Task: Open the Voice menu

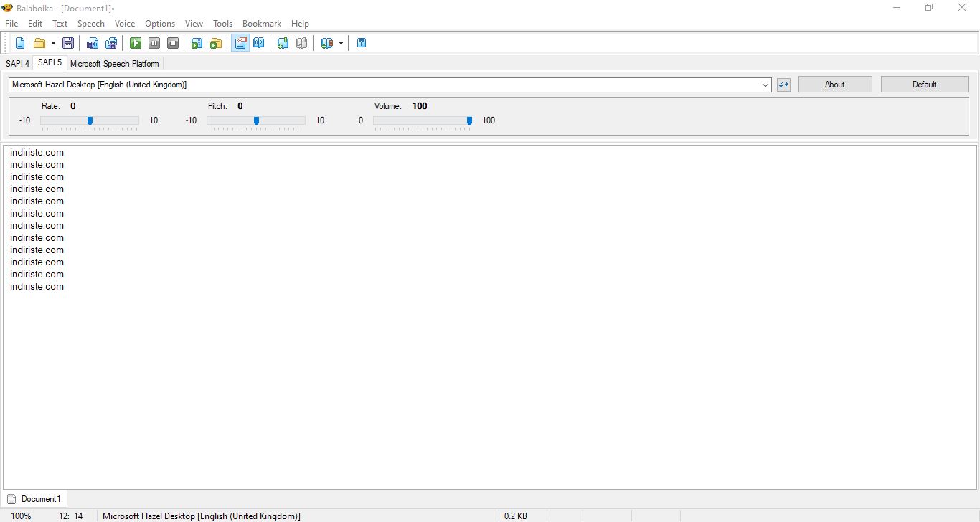Action: [x=125, y=24]
